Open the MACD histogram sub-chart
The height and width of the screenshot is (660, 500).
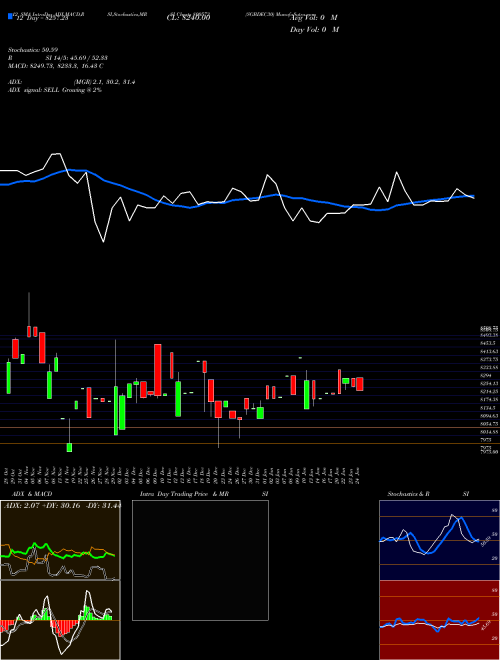tap(60, 620)
